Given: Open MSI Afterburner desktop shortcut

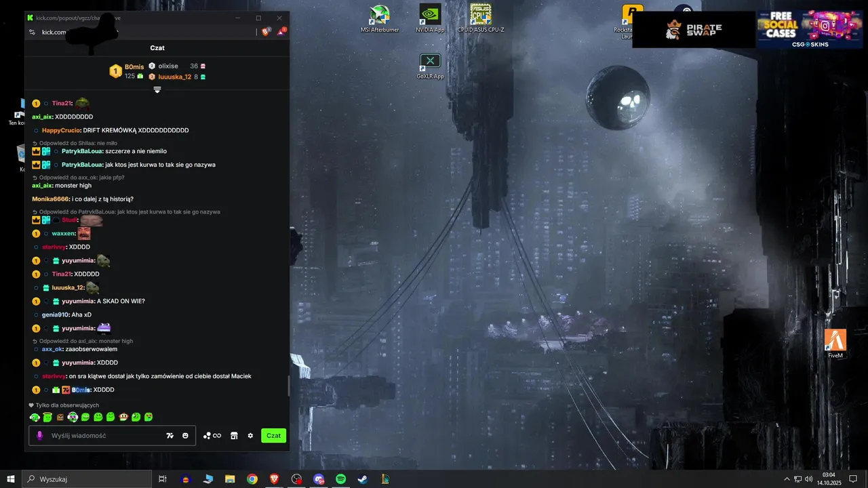Looking at the screenshot, I should point(380,19).
